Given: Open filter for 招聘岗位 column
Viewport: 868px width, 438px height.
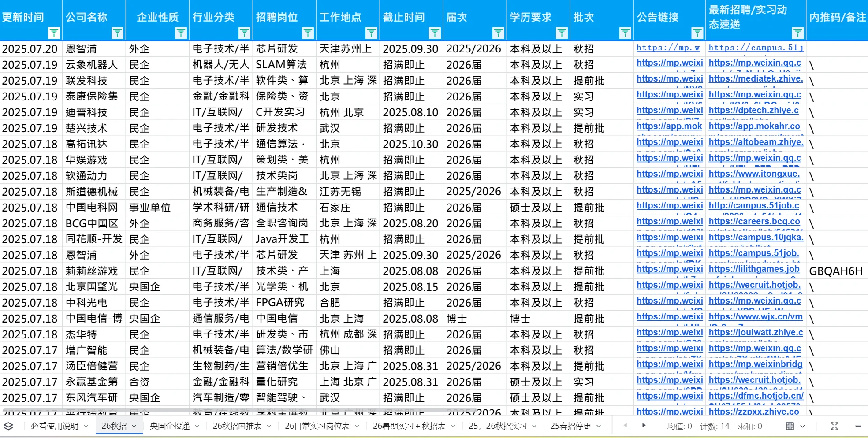Looking at the screenshot, I should click(x=308, y=33).
